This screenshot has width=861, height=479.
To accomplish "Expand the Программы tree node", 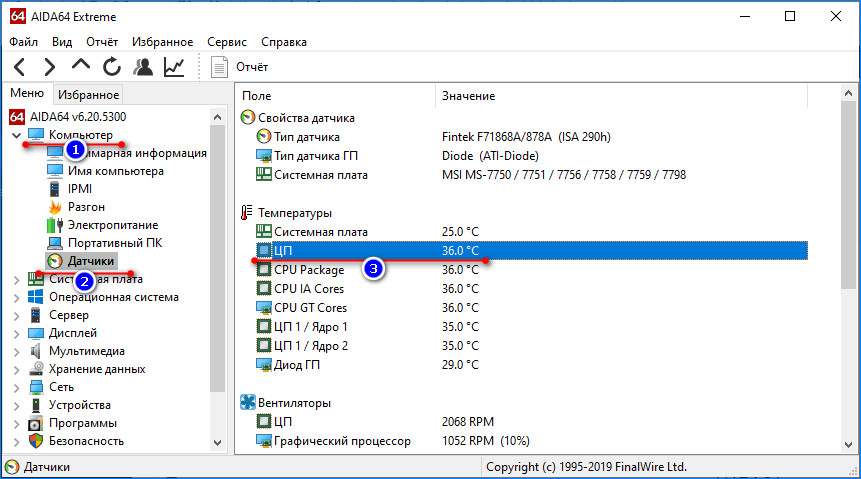I will pyautogui.click(x=16, y=424).
